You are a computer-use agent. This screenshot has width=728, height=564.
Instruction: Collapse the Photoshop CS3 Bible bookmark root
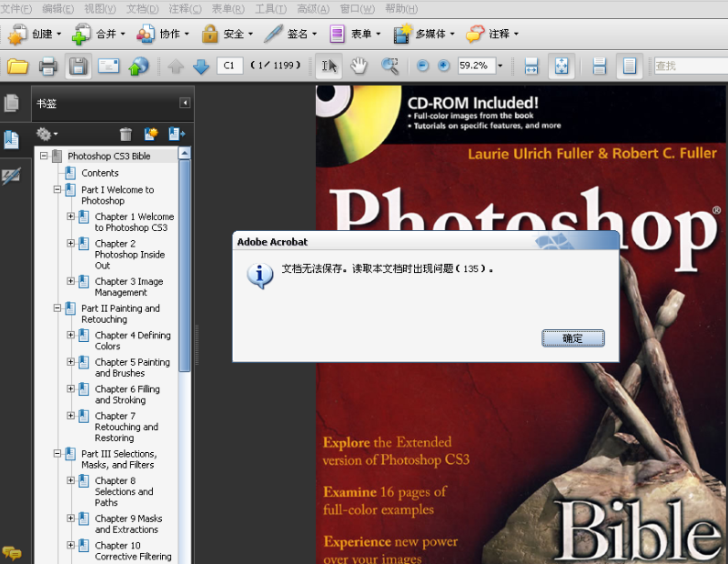(44, 156)
